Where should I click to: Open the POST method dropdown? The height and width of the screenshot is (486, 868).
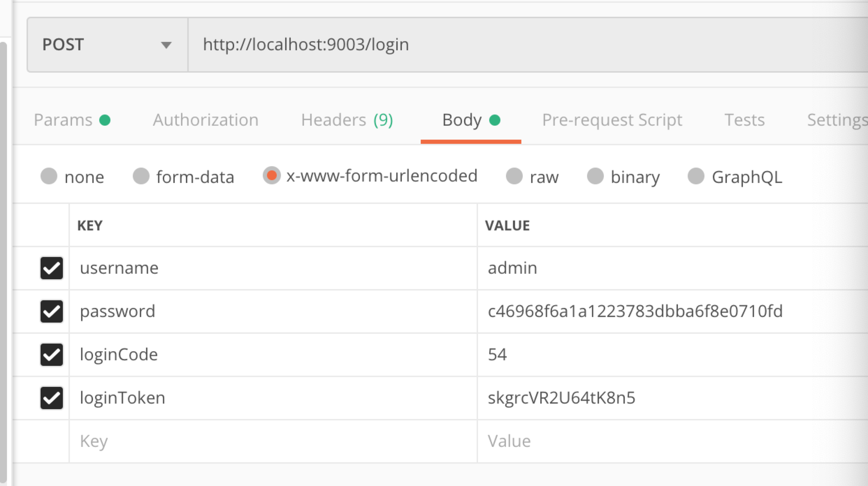[107, 45]
